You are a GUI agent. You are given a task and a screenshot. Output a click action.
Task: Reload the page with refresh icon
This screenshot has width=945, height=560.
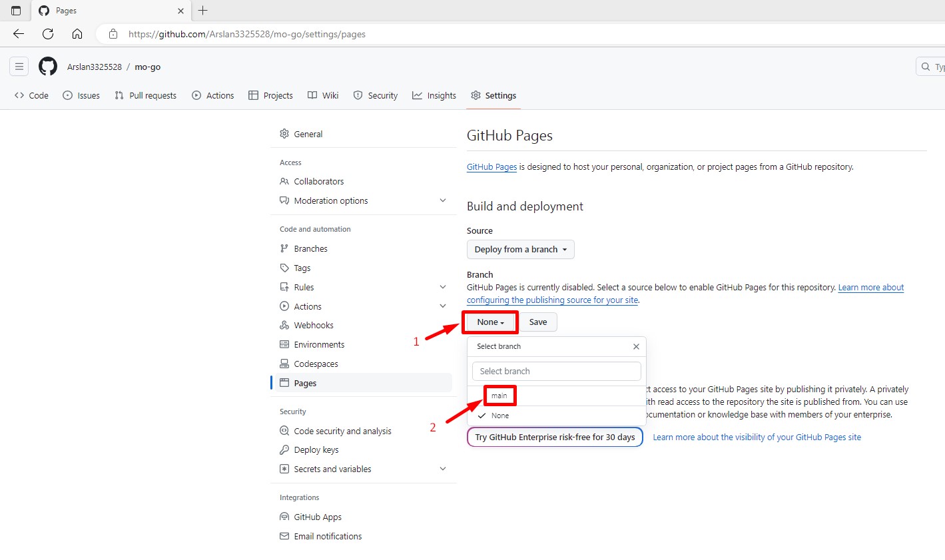[x=48, y=34]
